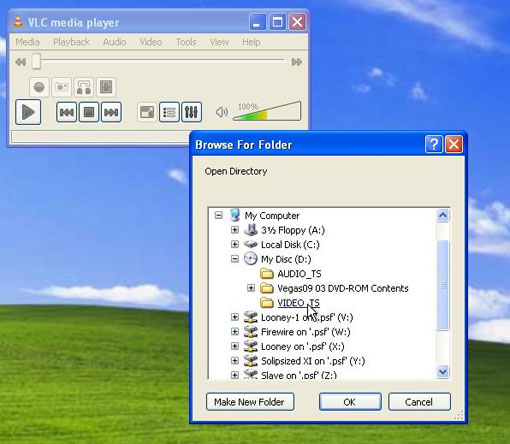Image resolution: width=510 pixels, height=444 pixels.
Task: Click the Make New Folder button
Action: point(250,402)
